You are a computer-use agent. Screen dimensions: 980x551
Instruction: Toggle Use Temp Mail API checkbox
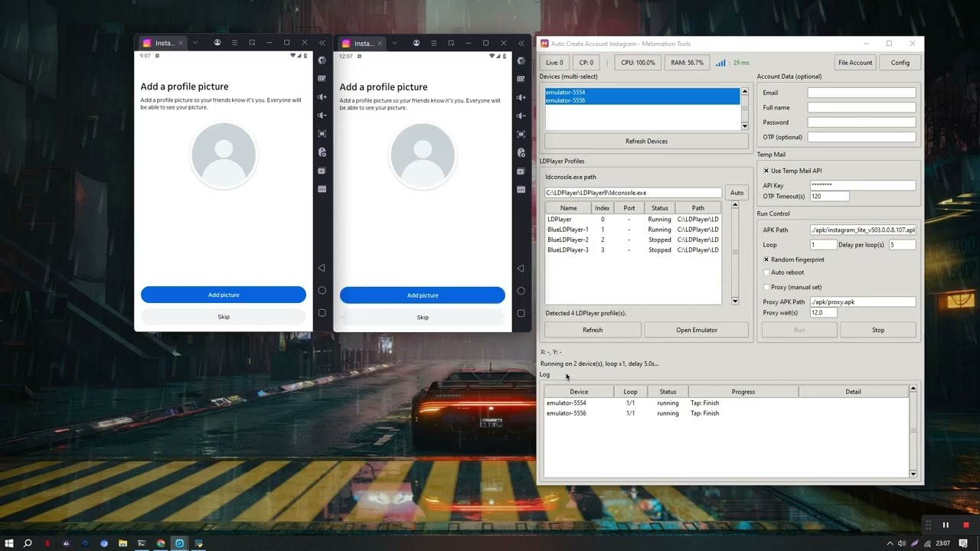click(766, 171)
